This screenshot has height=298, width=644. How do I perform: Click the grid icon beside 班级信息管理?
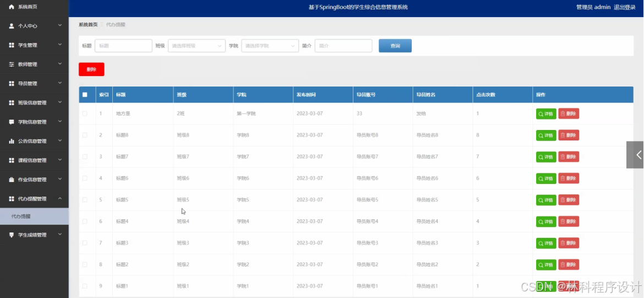[12, 103]
